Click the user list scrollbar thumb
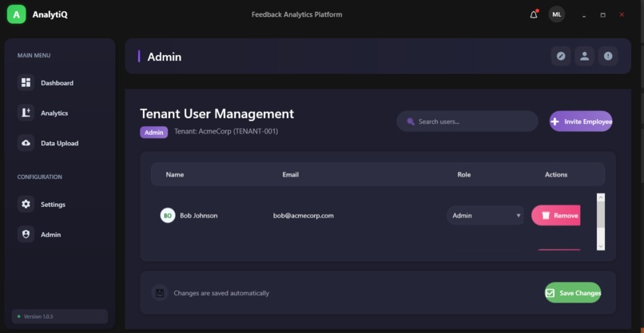Image resolution: width=644 pixels, height=333 pixels. coord(601,215)
